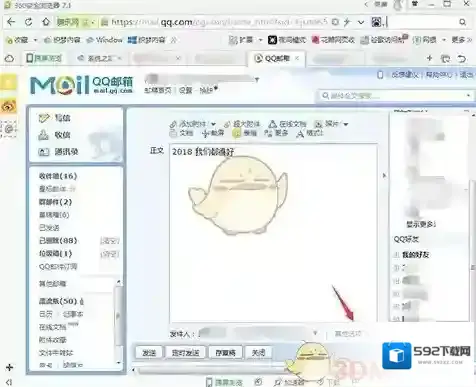Open the 换肤 skin change link

tap(207, 90)
